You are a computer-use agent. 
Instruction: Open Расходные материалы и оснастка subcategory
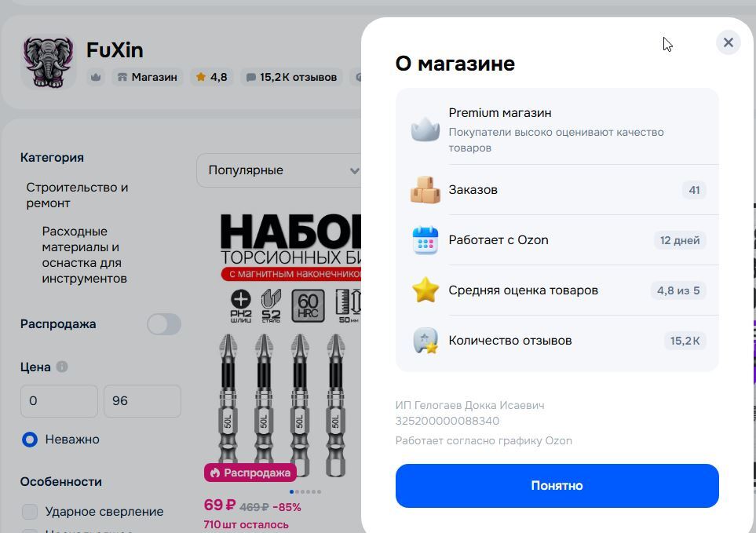coord(84,255)
